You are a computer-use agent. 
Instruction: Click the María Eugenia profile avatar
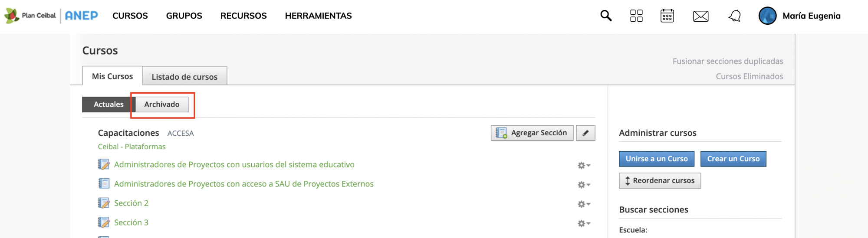coord(767,16)
